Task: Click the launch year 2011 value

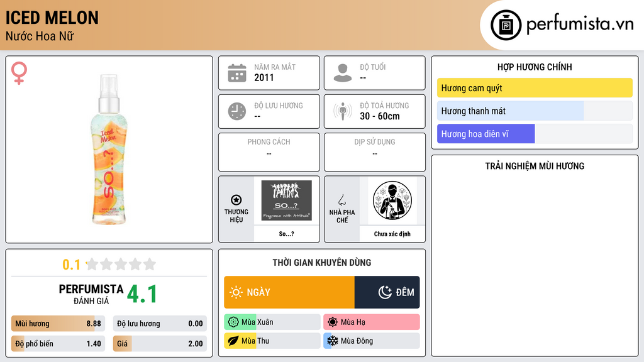Action: (264, 77)
